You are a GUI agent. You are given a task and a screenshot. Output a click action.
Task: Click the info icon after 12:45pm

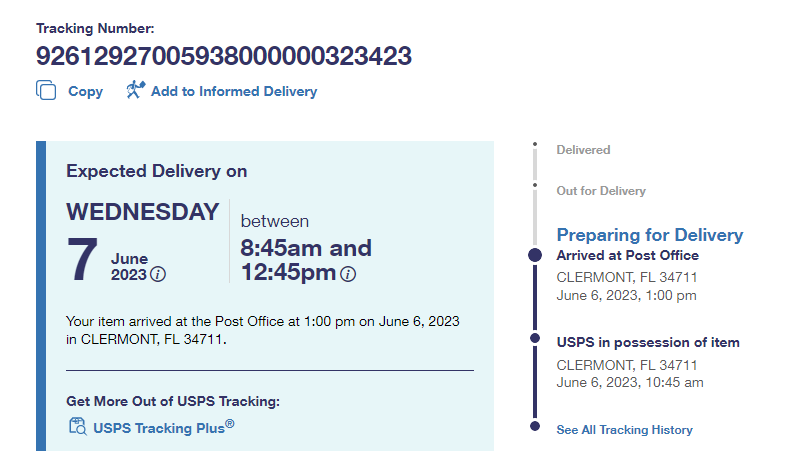point(347,275)
